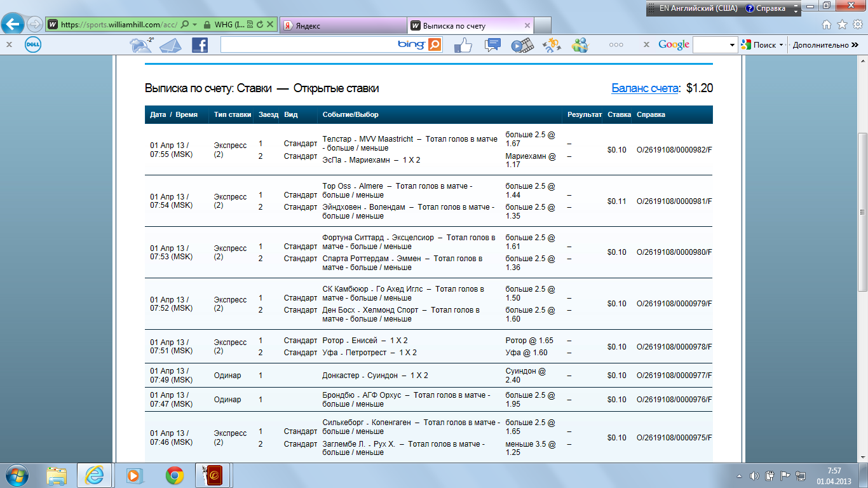Image resolution: width=868 pixels, height=488 pixels.
Task: Click the browser Back arrow button
Action: pos(14,25)
